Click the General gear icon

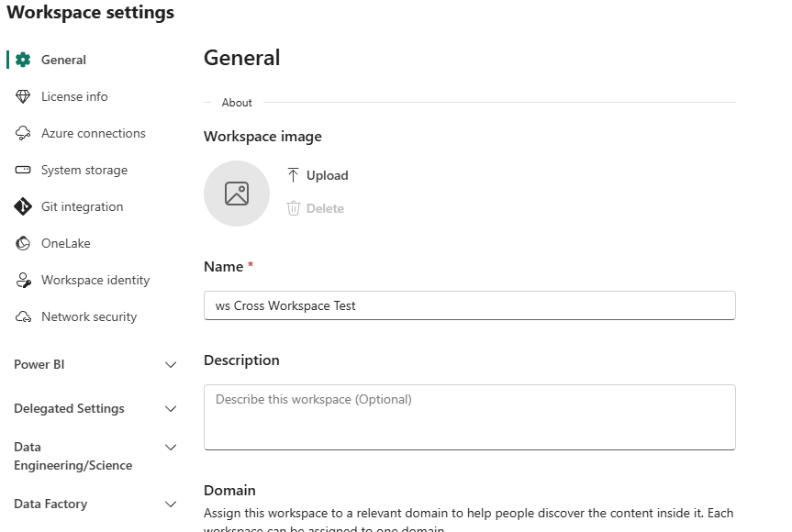tap(23, 61)
